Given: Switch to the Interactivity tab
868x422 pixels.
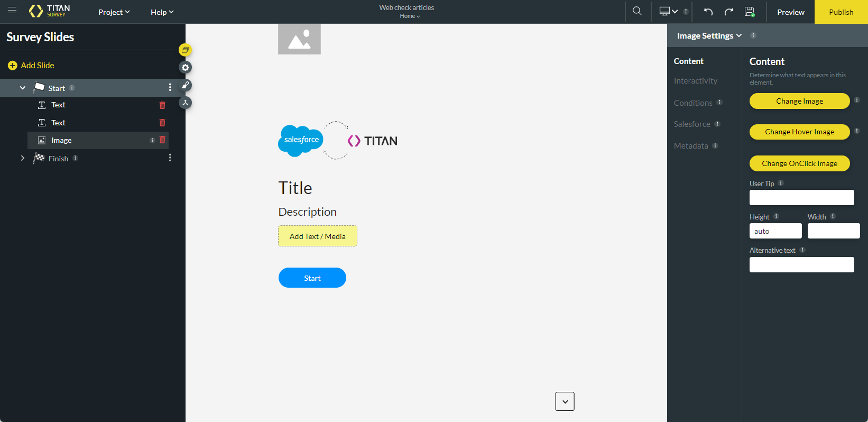Looking at the screenshot, I should coord(695,81).
